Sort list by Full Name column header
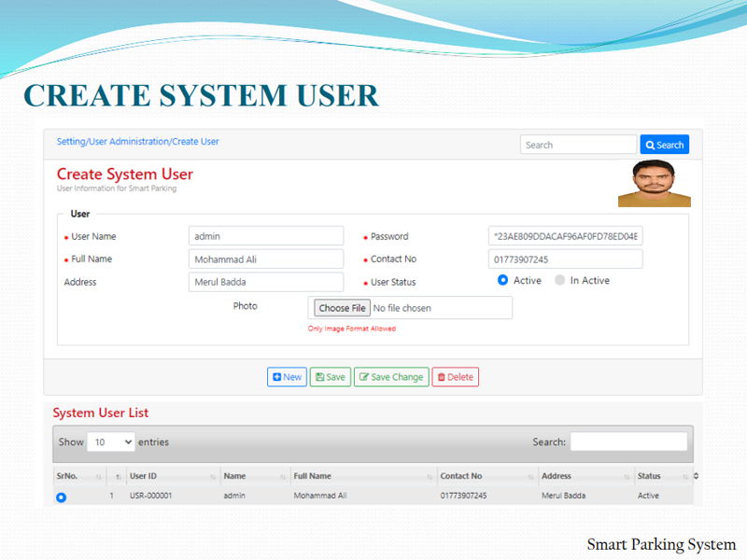Image resolution: width=747 pixels, height=560 pixels. pyautogui.click(x=312, y=476)
